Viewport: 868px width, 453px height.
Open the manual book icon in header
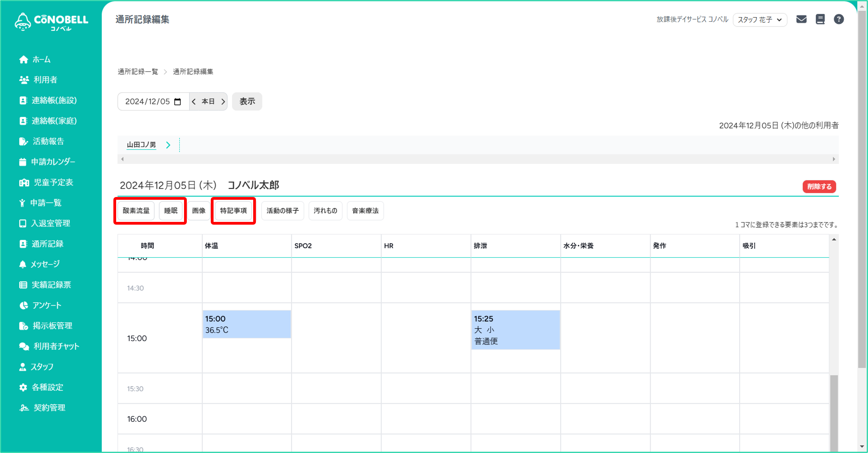(820, 19)
